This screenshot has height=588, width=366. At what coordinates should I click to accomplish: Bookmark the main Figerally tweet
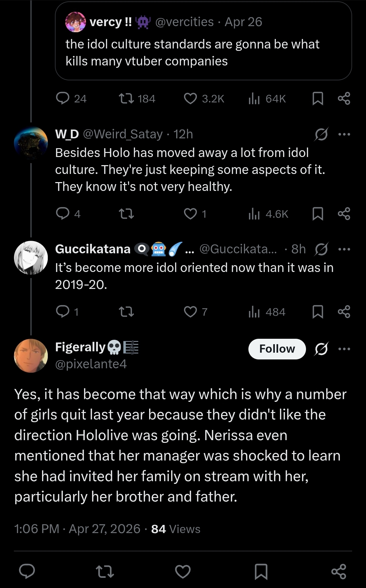point(261,572)
